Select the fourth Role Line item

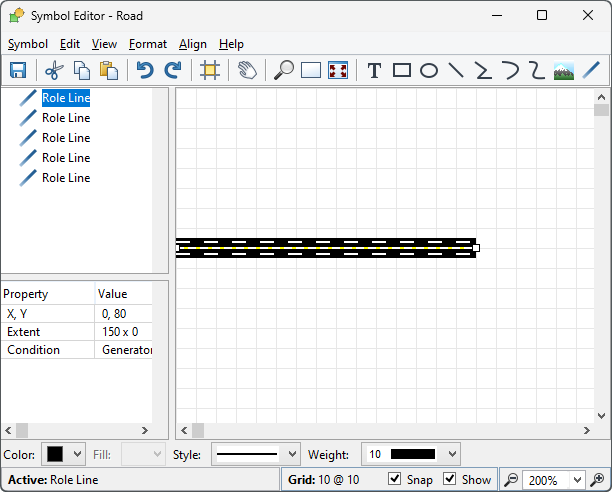click(x=66, y=158)
